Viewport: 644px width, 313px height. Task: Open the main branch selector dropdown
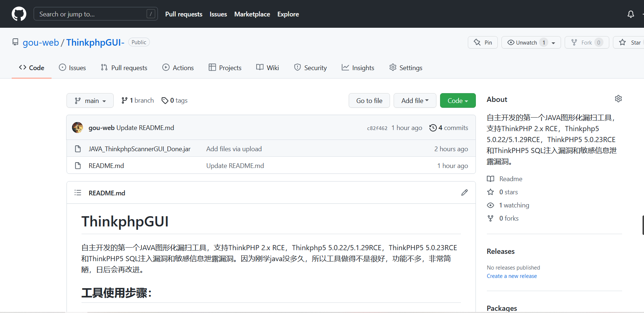click(x=90, y=100)
